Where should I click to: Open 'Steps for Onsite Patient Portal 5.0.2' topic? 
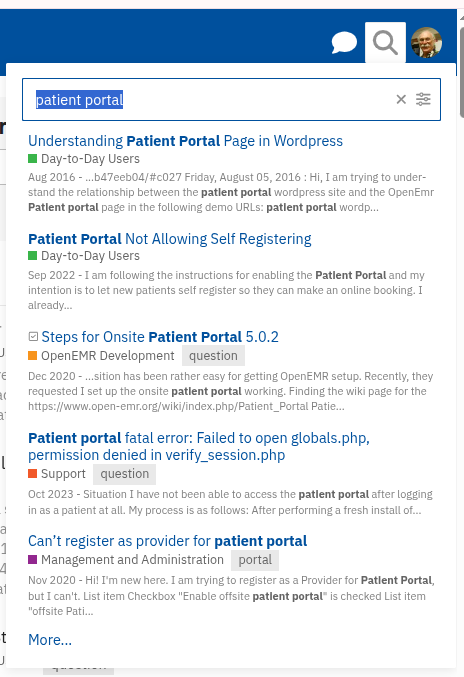pos(160,337)
